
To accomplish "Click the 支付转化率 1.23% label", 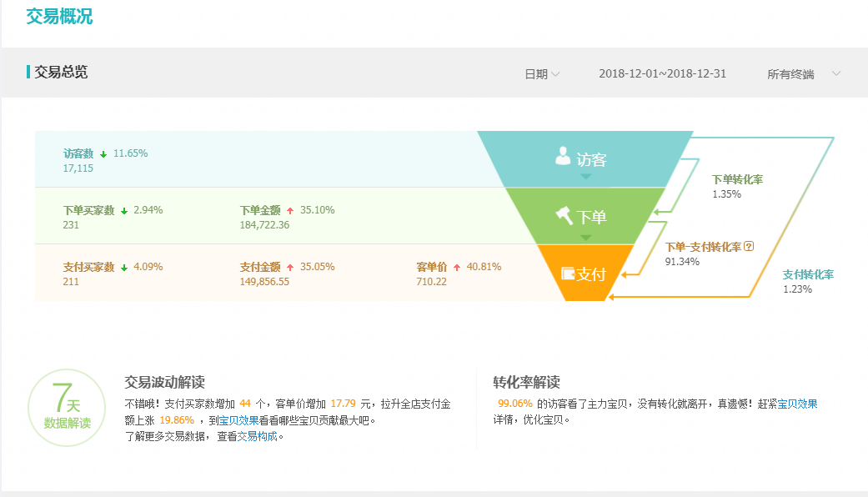I will click(x=808, y=281).
